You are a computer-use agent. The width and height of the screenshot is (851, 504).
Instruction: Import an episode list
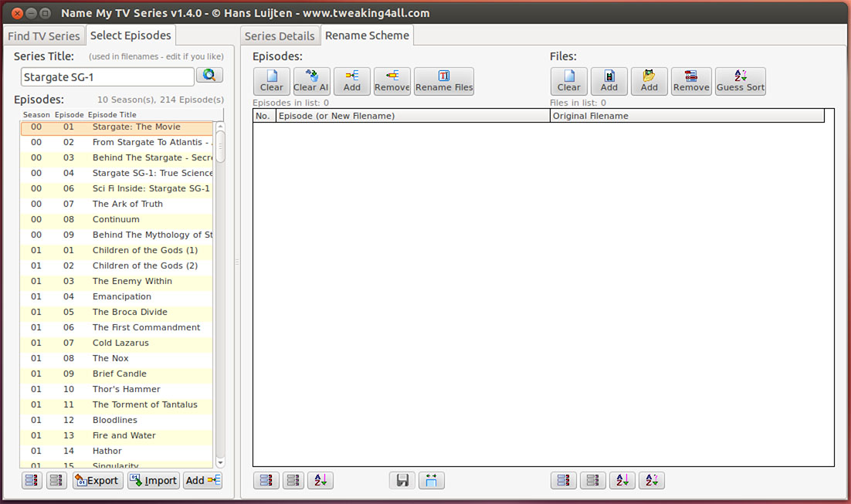pyautogui.click(x=154, y=480)
